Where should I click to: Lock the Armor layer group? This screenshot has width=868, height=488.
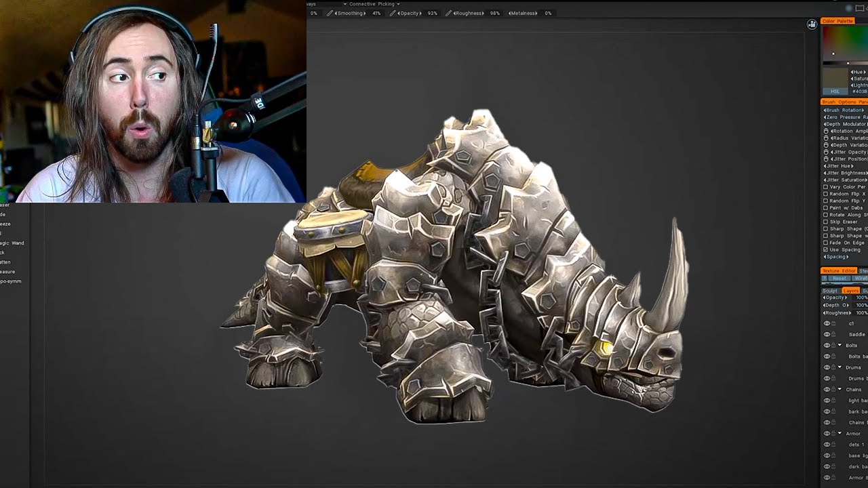click(833, 434)
